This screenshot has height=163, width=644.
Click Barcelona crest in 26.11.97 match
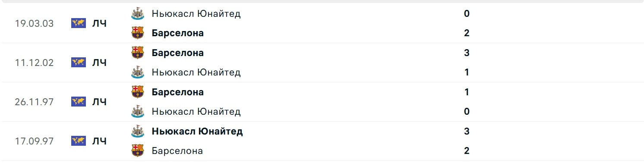[x=137, y=92]
